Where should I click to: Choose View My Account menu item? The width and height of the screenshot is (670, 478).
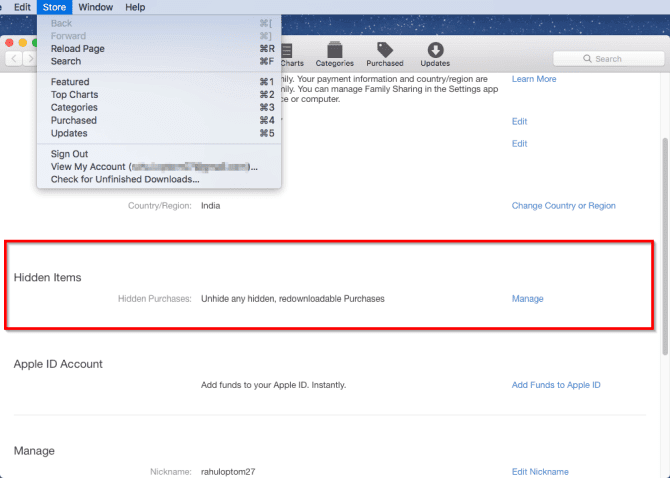[159, 167]
